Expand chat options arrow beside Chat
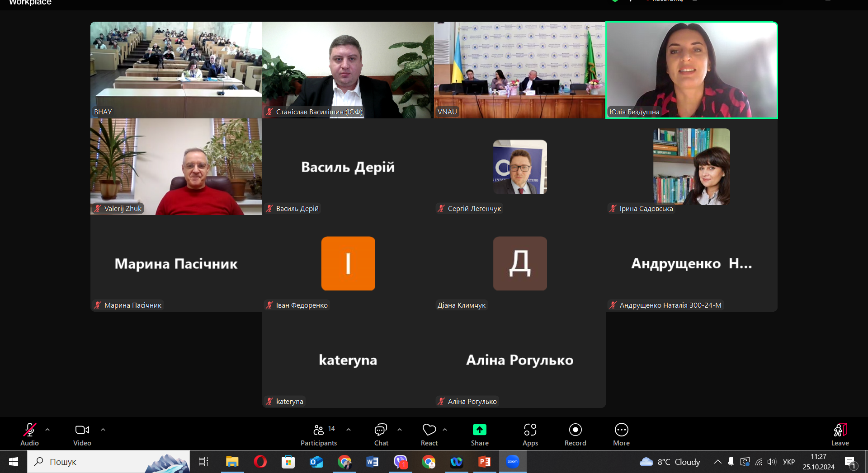The image size is (868, 473). tap(400, 430)
